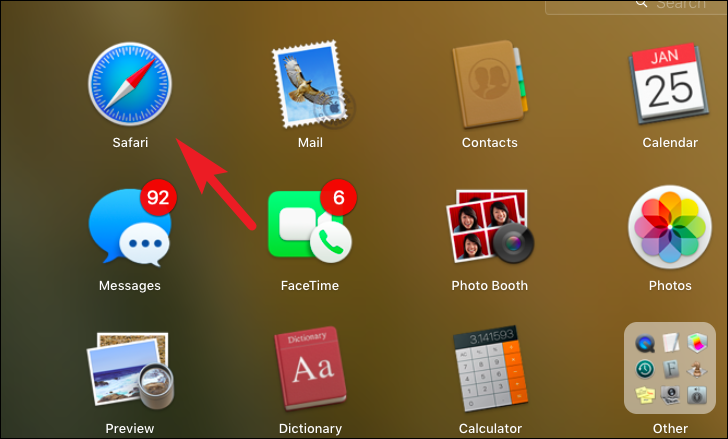Click the Photos label text
Image resolution: width=728 pixels, height=439 pixels.
[x=670, y=285]
